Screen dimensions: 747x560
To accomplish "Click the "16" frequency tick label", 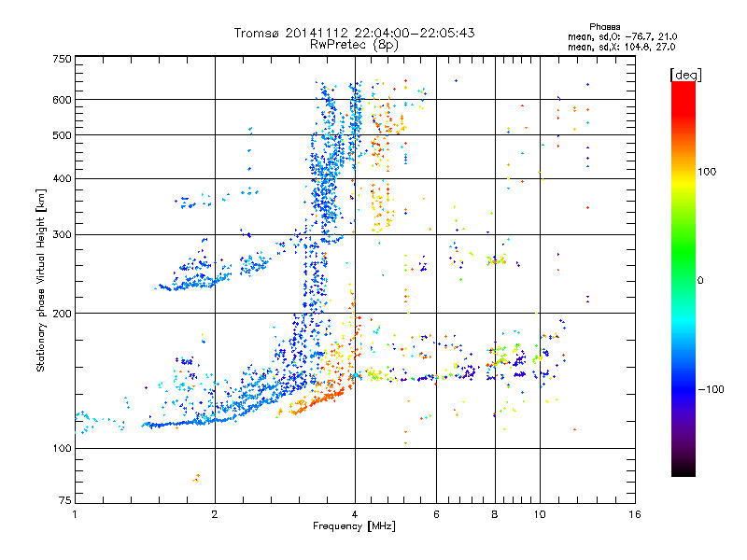I will coord(635,514).
